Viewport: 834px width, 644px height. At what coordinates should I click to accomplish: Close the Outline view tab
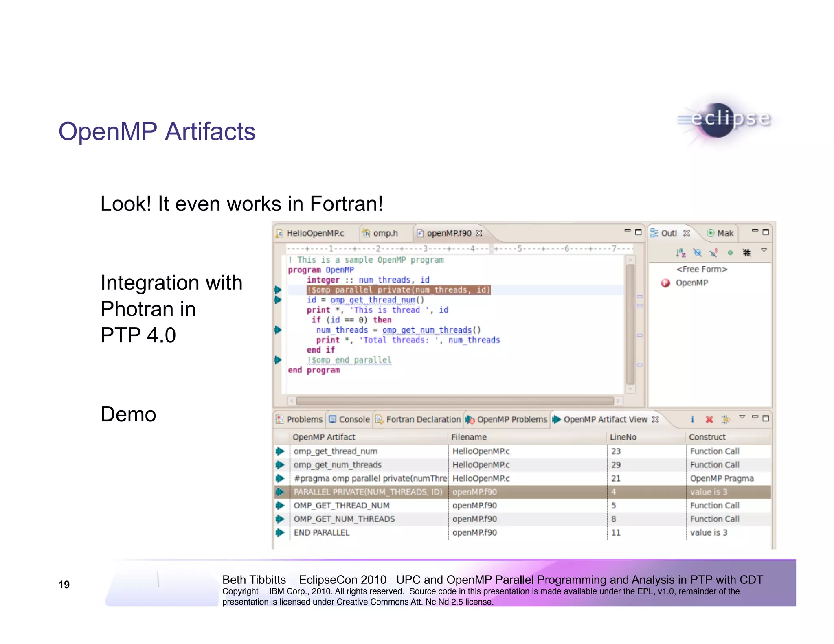coord(687,233)
